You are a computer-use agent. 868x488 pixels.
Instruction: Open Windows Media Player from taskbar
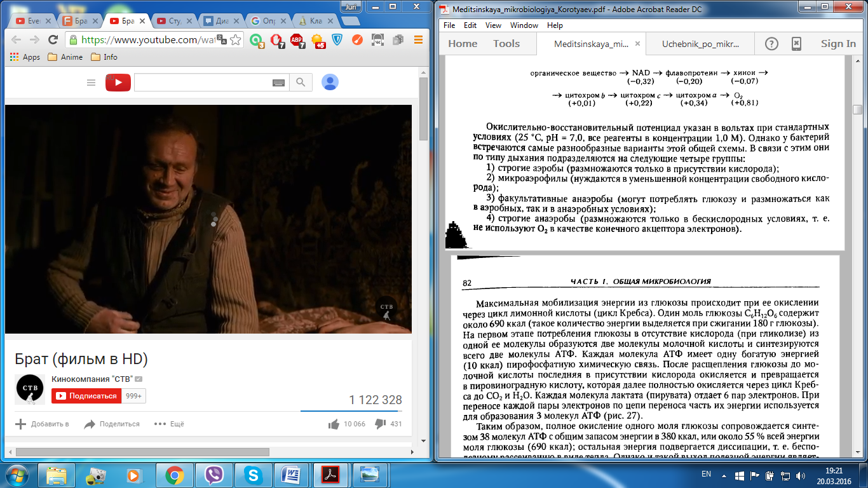click(135, 475)
